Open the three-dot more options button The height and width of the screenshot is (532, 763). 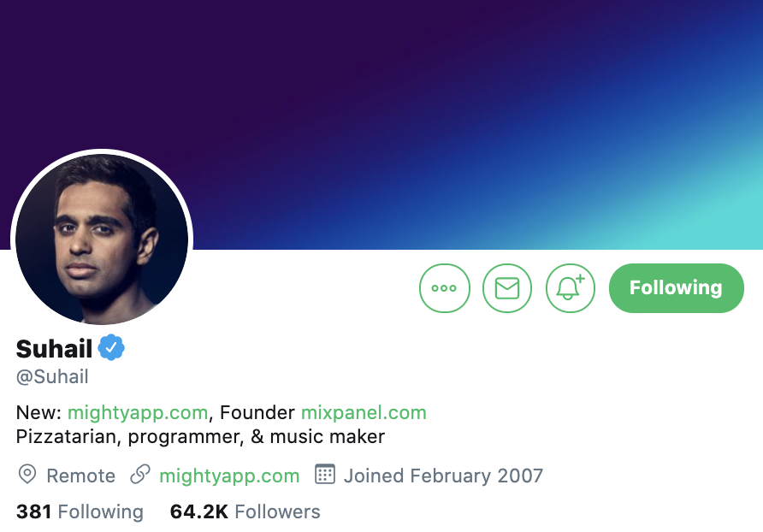pos(444,288)
